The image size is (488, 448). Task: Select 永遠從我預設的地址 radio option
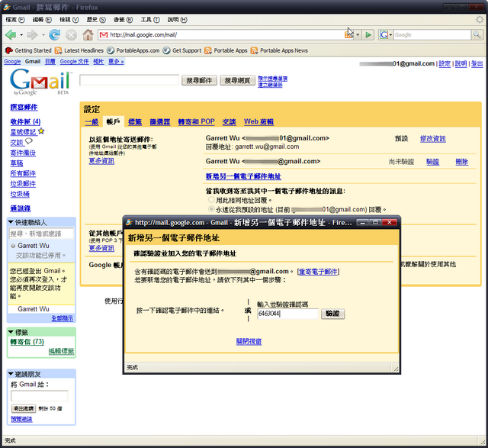[211, 208]
